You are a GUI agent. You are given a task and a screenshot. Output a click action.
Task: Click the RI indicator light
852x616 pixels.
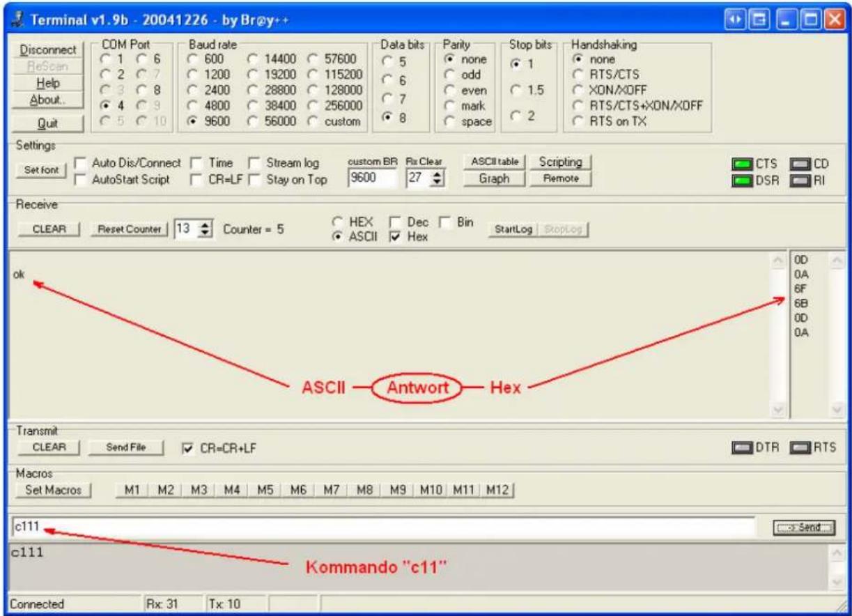(798, 180)
